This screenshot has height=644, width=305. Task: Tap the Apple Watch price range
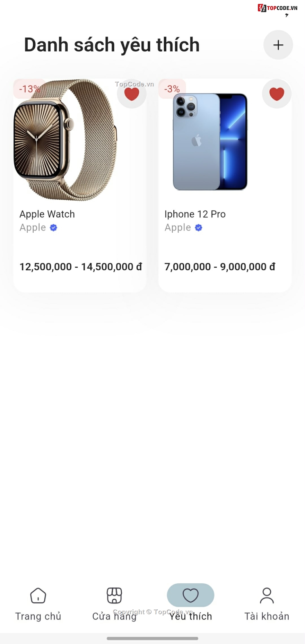pos(81,267)
